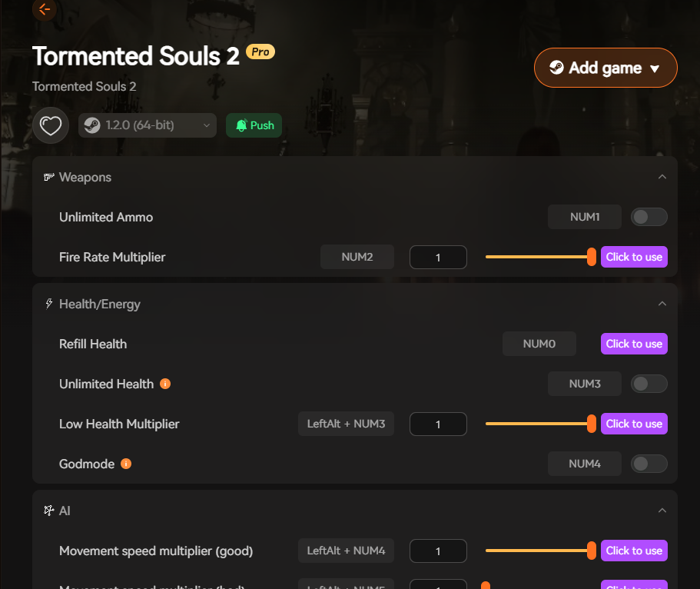Image resolution: width=700 pixels, height=589 pixels.
Task: Turn on Unlimited Health switch
Action: coord(649,384)
